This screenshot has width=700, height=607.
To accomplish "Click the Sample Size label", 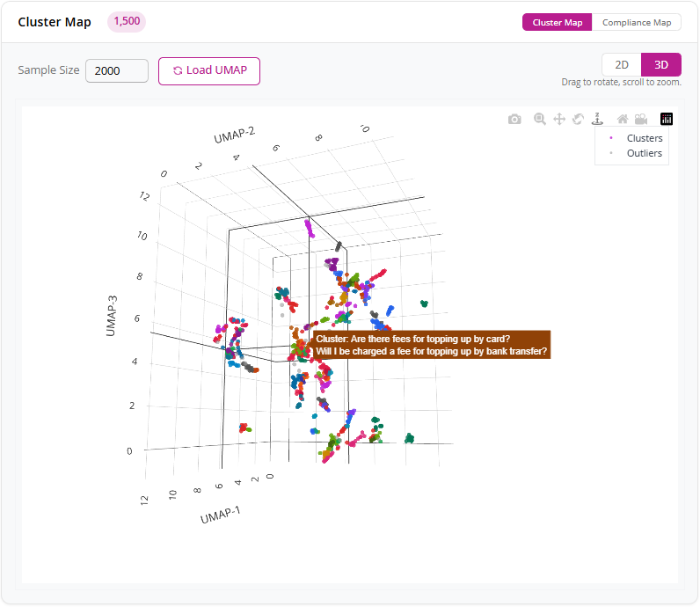I will [x=48, y=70].
